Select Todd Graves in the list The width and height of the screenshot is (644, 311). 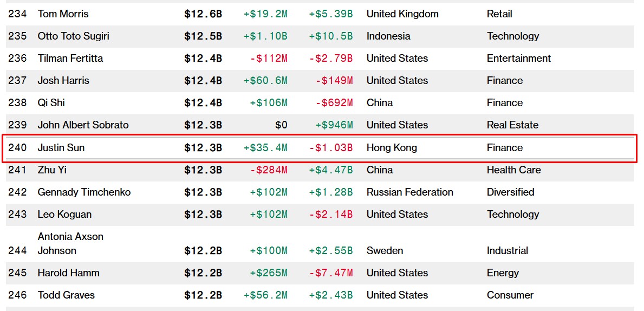point(66,295)
